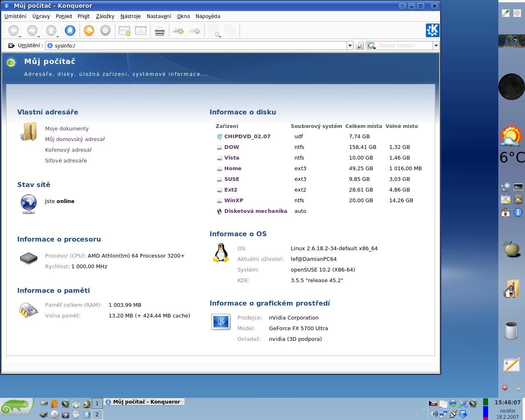Image resolution: width=525 pixels, height=420 pixels.
Task: Open the Disketová mechanika link
Action: (x=256, y=211)
